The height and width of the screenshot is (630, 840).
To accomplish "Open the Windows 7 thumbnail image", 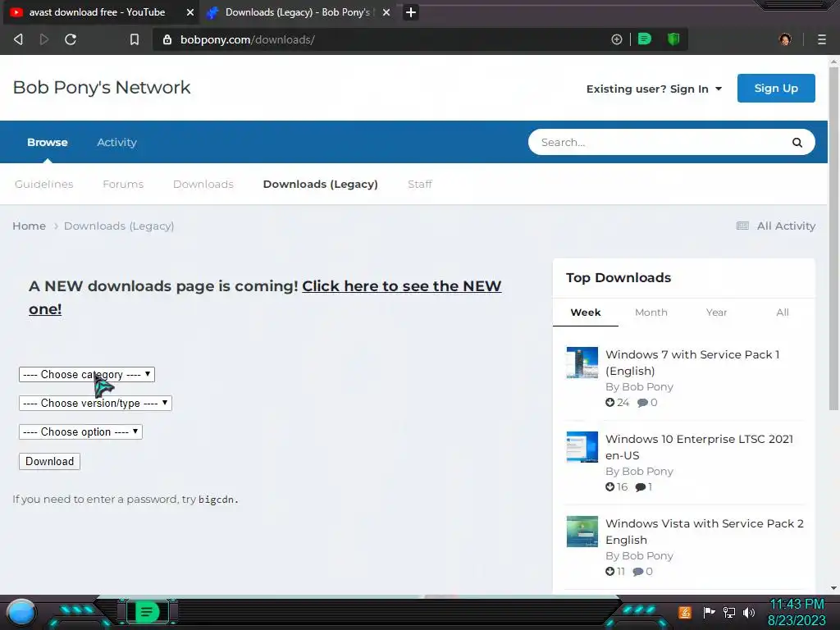I will (x=582, y=363).
